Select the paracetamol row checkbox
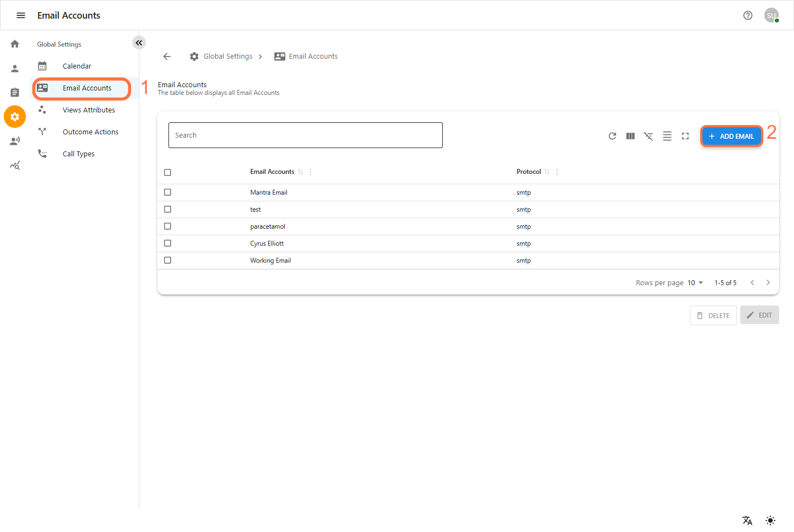Viewport: 794px width, 532px height. 168,227
